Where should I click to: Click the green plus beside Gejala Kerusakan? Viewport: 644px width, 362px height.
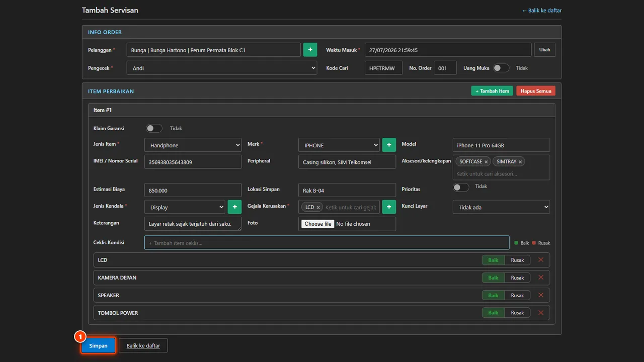point(389,207)
